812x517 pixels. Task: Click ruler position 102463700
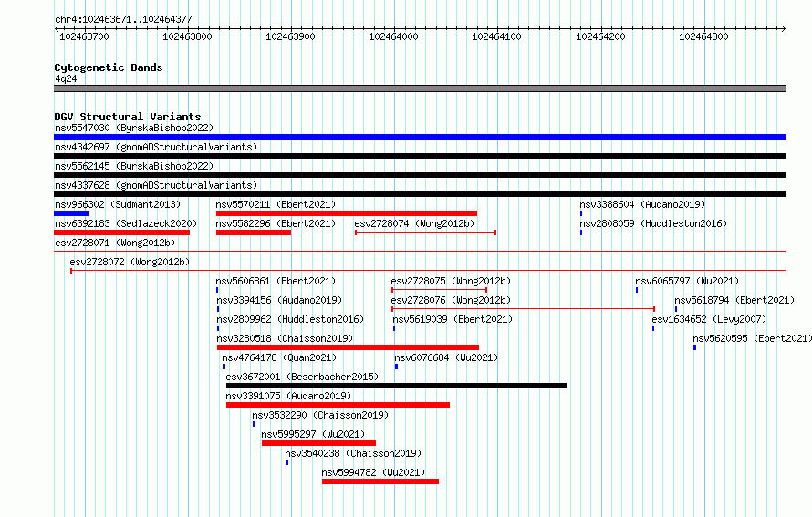click(85, 36)
